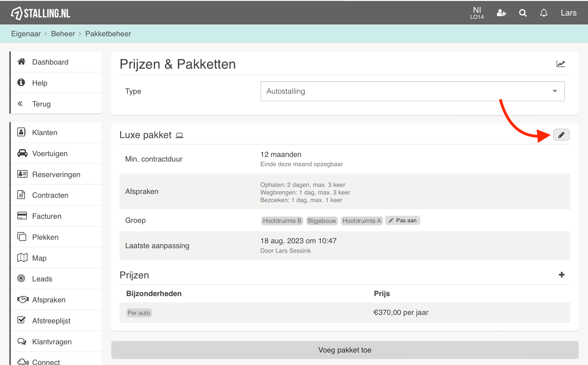Click the Stalling.nl logo
This screenshot has height=365, width=588.
pyautogui.click(x=41, y=13)
